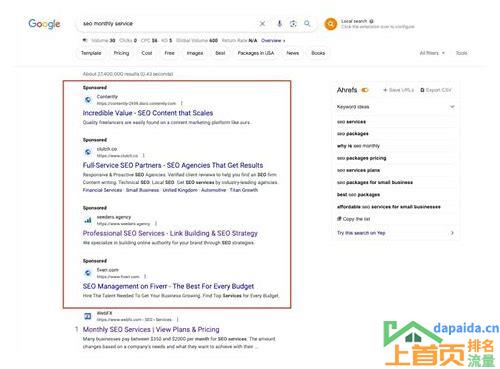
Task: Click the Google logo
Action: click(44, 24)
